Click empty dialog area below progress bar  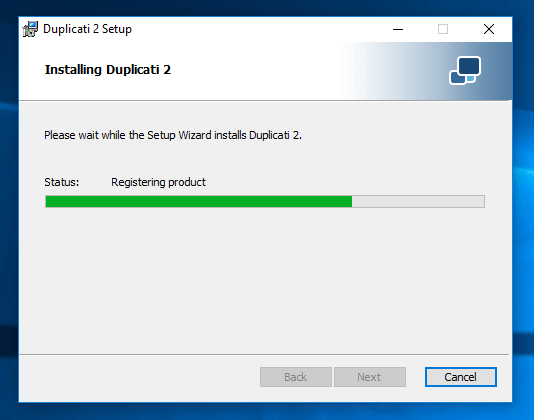(x=265, y=279)
